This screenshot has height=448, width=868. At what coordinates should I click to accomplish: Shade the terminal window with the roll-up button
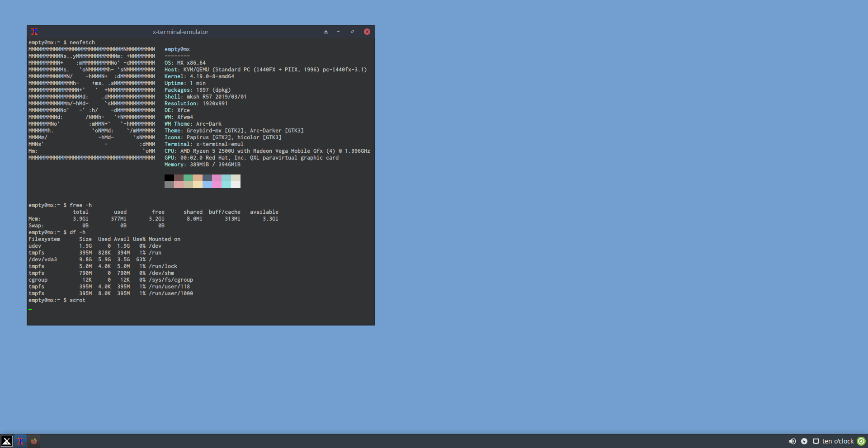point(325,32)
